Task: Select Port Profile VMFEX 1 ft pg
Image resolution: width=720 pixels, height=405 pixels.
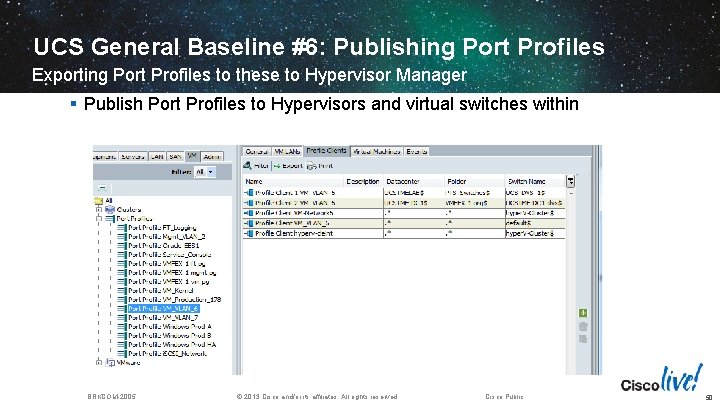Action: [167, 264]
